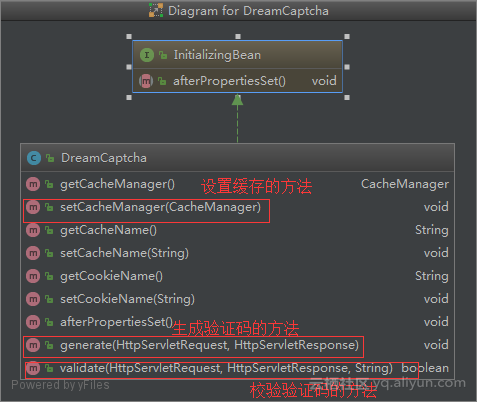
Task: Click the visibility icon beside validate(...)
Action: coord(49,368)
